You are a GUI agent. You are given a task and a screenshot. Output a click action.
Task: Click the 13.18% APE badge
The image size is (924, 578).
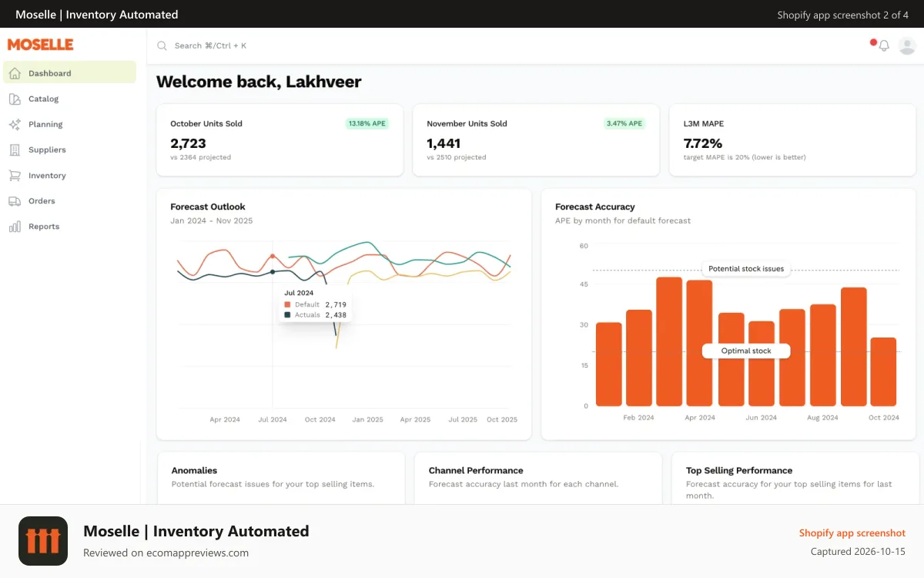click(x=367, y=123)
